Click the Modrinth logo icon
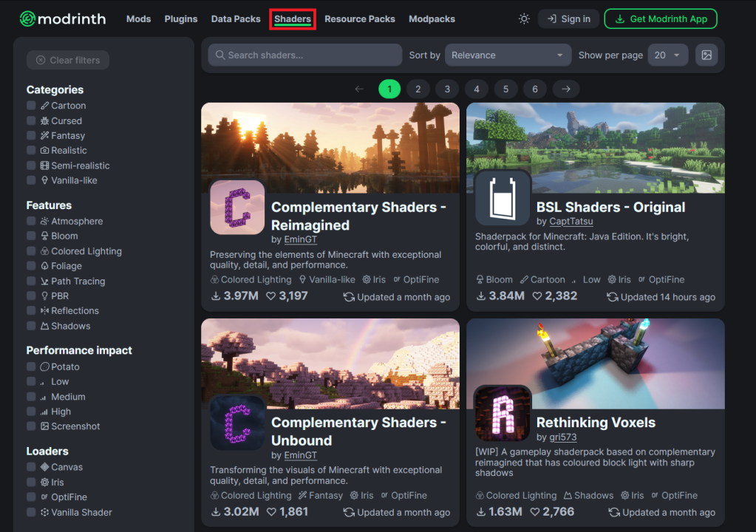The image size is (756, 532). coord(27,19)
